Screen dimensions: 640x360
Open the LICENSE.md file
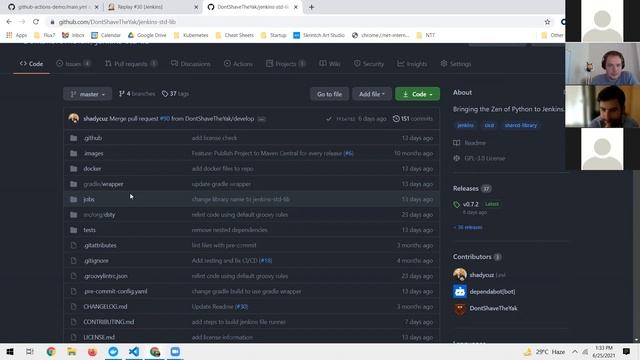[99, 337]
